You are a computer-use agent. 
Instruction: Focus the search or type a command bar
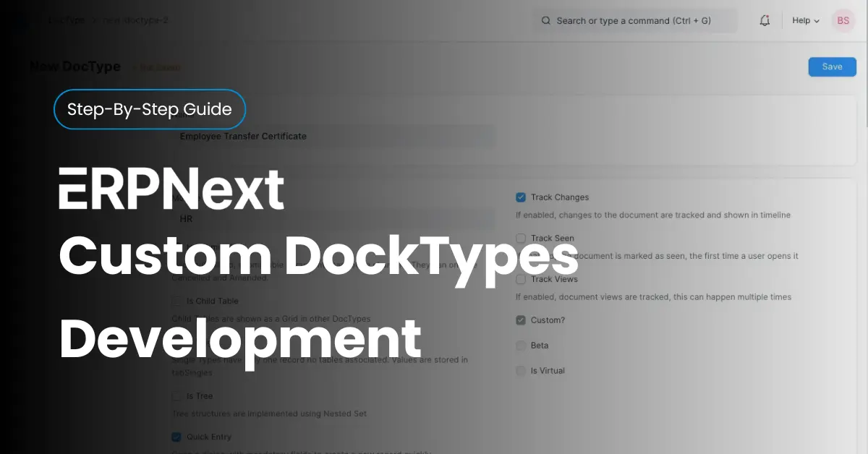coord(635,21)
